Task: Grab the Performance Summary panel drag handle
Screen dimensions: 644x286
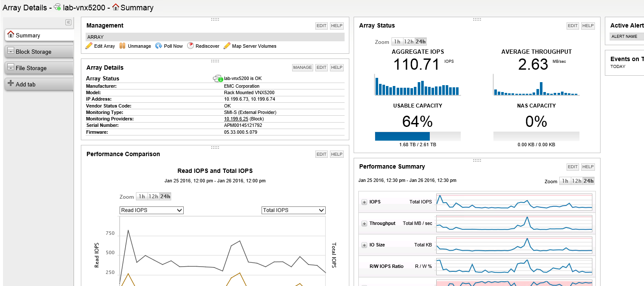Action: click(x=477, y=160)
